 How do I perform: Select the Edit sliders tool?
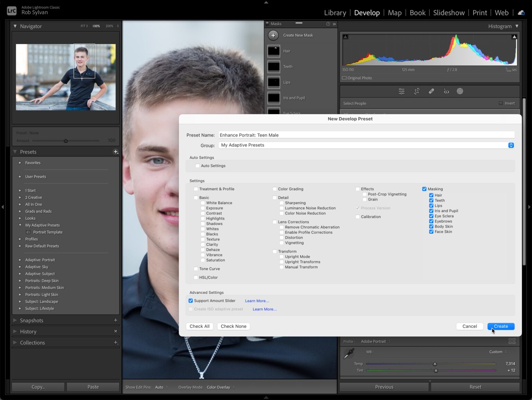(x=401, y=91)
